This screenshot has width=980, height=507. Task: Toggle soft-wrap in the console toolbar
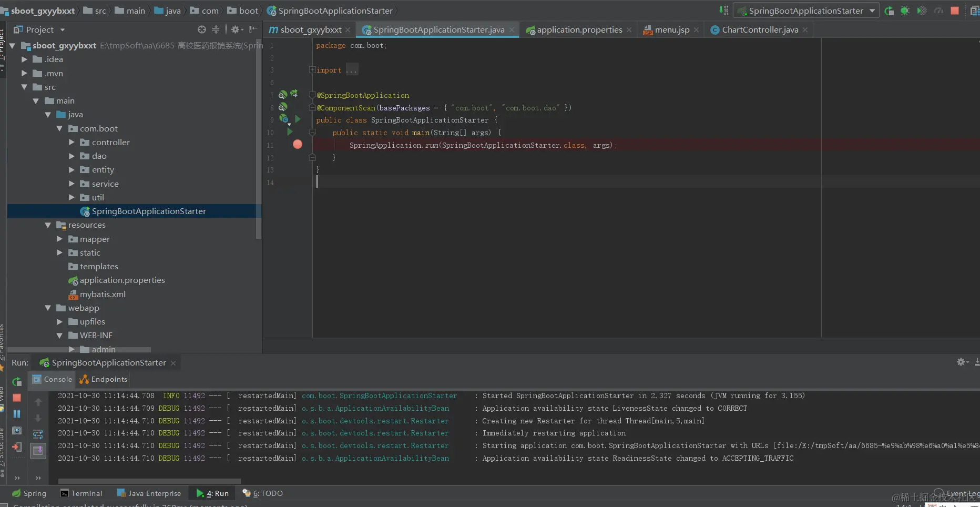(x=38, y=434)
